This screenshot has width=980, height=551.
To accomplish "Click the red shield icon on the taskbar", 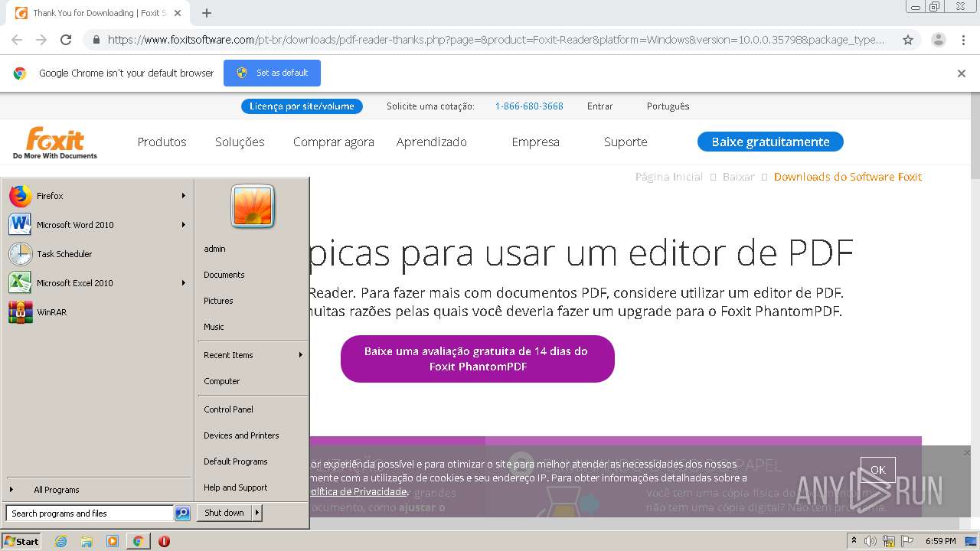I will (164, 541).
